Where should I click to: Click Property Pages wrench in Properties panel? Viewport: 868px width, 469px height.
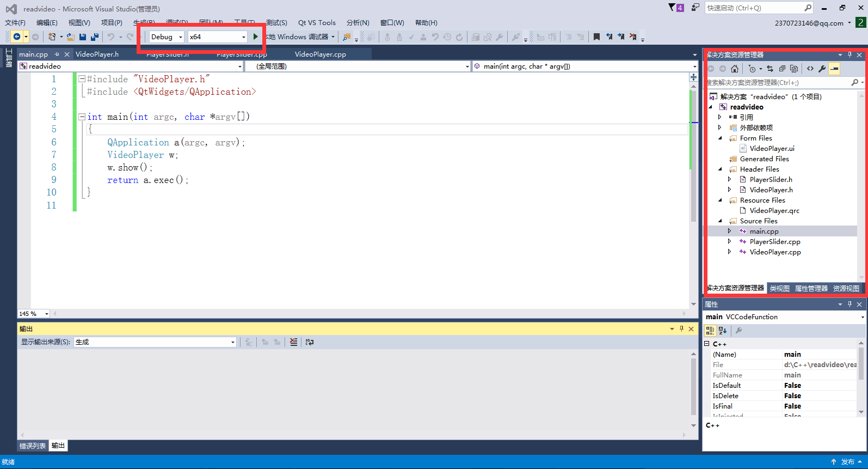(x=738, y=330)
